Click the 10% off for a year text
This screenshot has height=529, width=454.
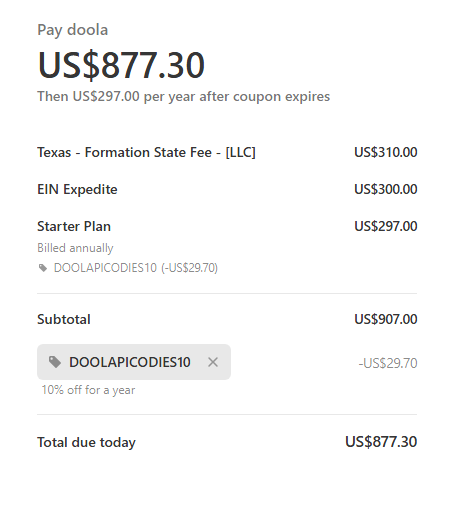[88, 390]
